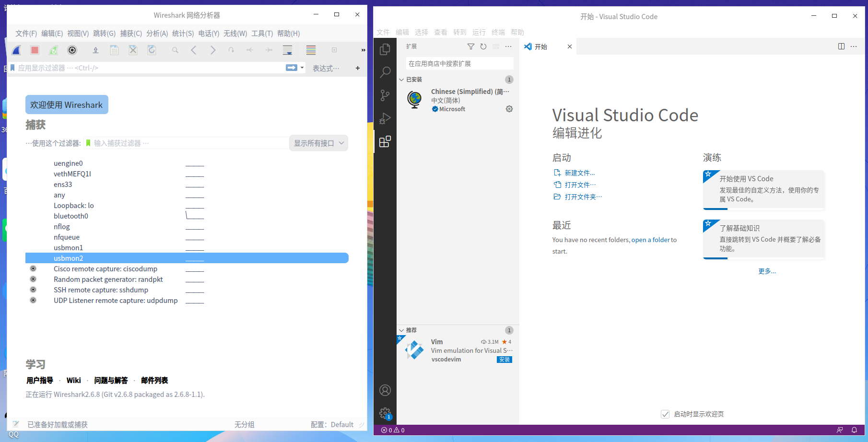
Task: Open VS Code 终端 menu
Action: [x=498, y=32]
